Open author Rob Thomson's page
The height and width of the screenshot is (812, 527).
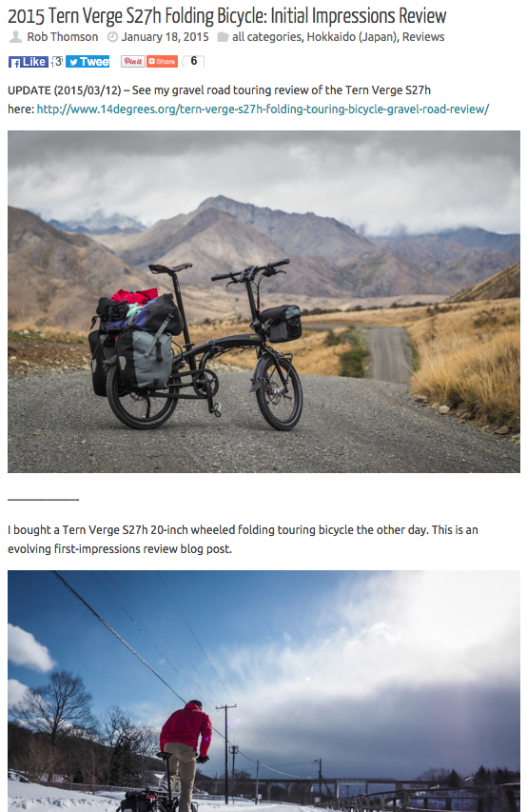62,37
